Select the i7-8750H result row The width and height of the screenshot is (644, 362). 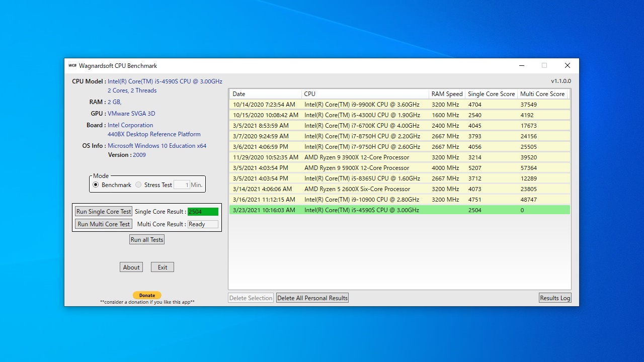click(399, 136)
